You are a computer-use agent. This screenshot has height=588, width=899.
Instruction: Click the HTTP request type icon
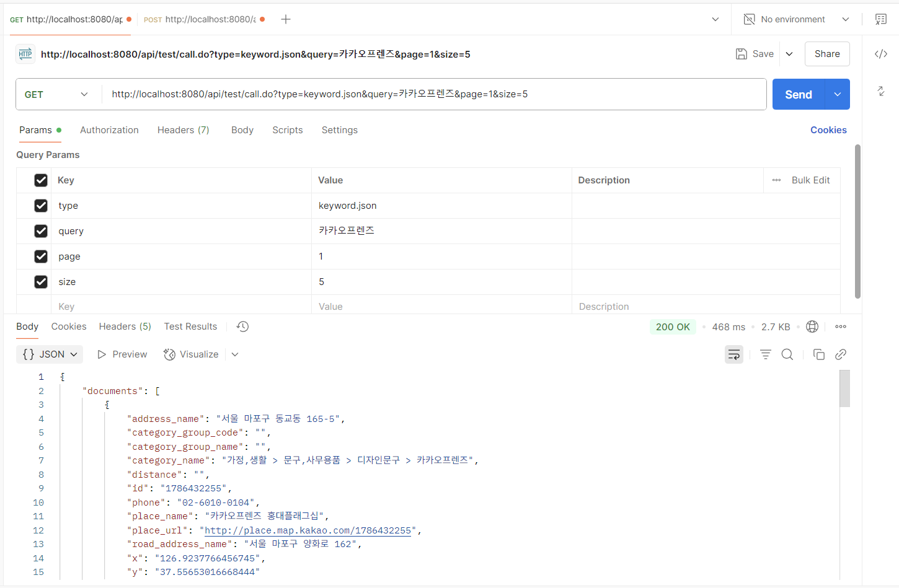point(25,54)
